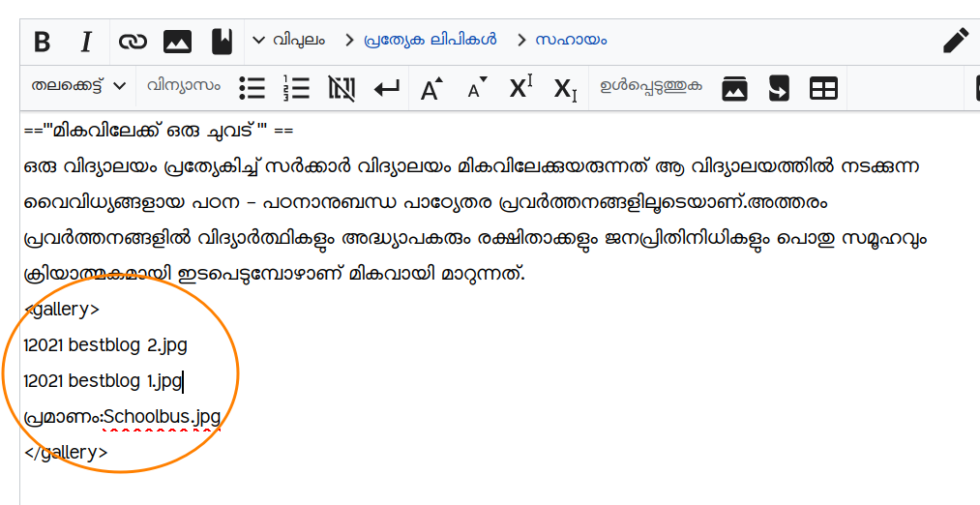Click the pencil icon to switch editor

pos(955,41)
